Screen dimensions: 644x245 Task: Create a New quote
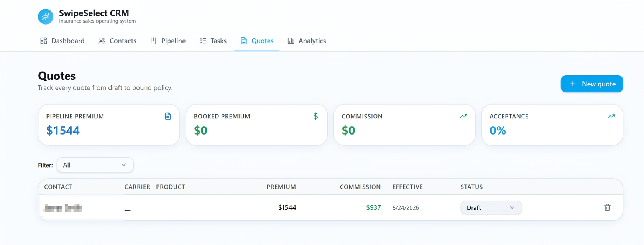point(592,84)
